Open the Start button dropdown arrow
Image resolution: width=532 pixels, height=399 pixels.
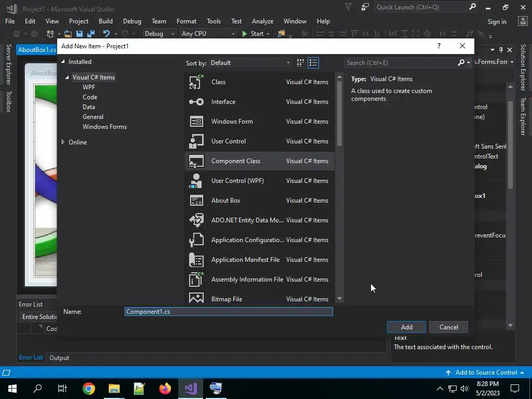[x=268, y=34]
